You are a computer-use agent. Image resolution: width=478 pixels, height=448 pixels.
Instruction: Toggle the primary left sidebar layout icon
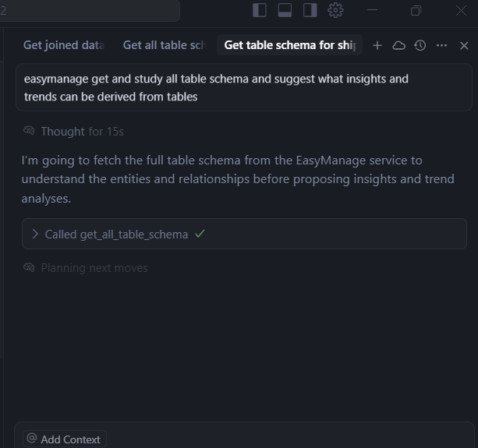click(260, 10)
